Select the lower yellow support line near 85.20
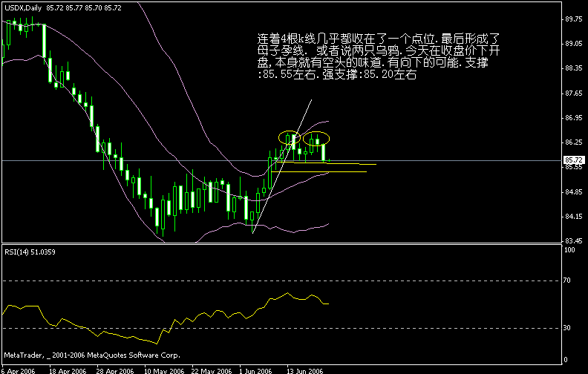This screenshot has height=374, width=588. (x=318, y=171)
